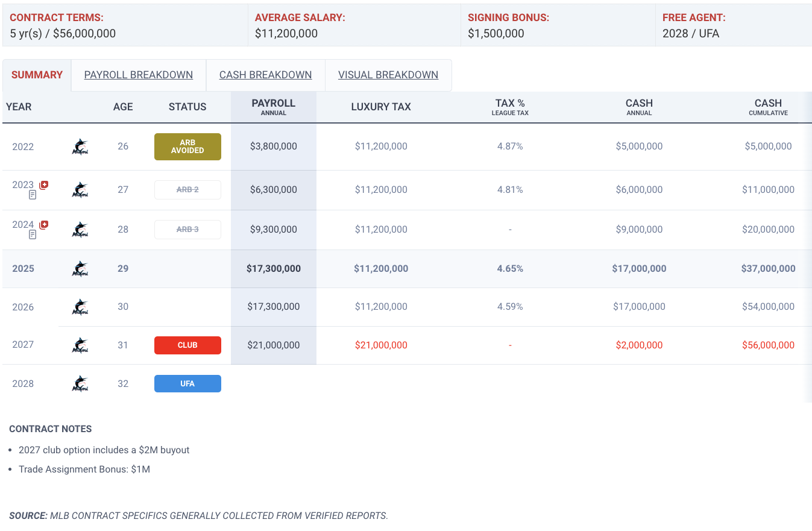Click the red CLUB option badge
The height and width of the screenshot is (531, 812).
pos(187,345)
